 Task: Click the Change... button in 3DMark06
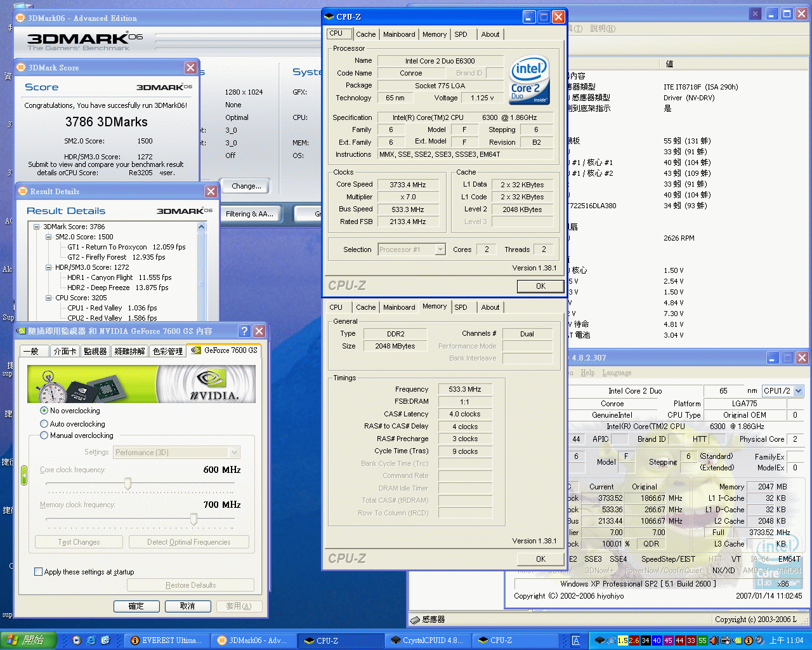click(x=246, y=186)
